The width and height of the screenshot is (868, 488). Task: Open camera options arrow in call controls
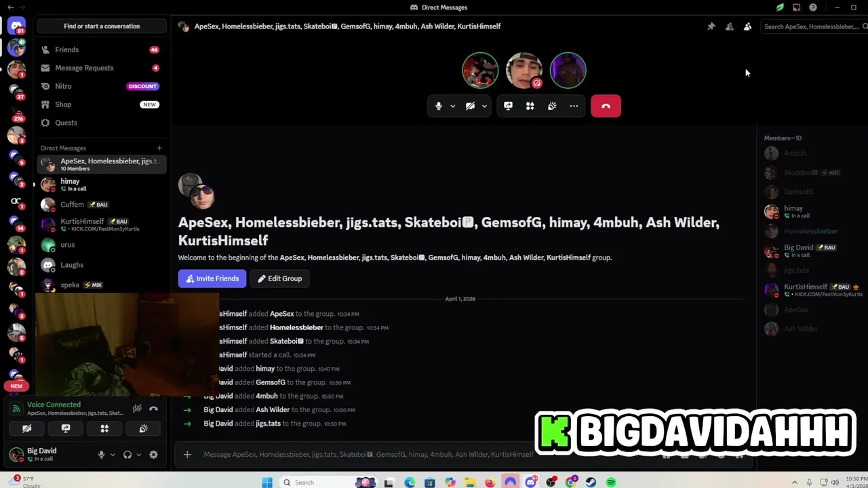(484, 106)
